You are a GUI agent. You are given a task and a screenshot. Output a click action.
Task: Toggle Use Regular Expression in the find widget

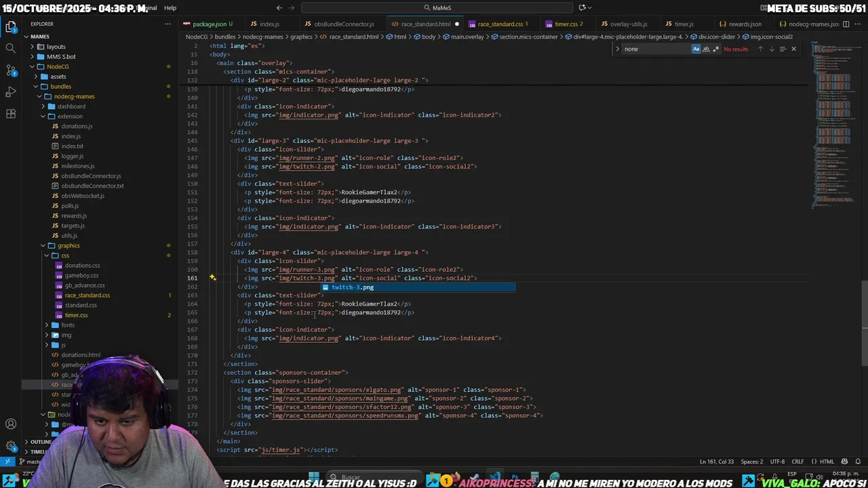click(715, 49)
